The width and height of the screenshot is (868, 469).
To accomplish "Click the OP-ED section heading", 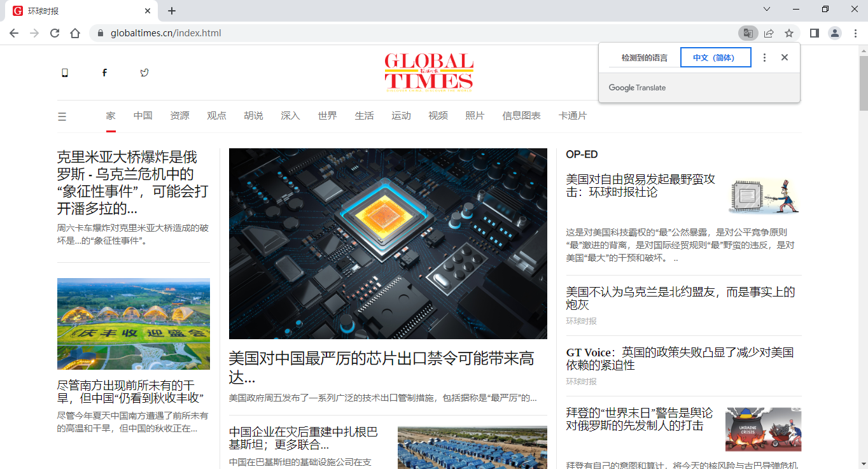I will [x=582, y=155].
